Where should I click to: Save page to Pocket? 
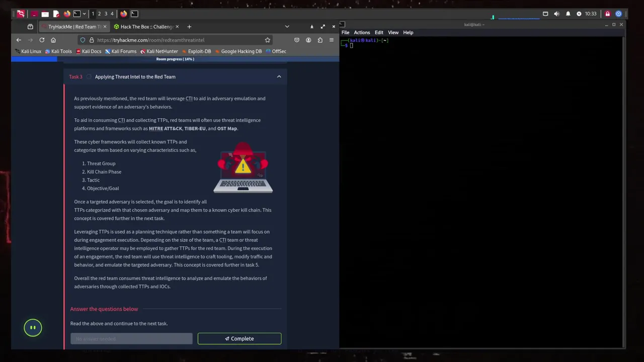coord(297,40)
